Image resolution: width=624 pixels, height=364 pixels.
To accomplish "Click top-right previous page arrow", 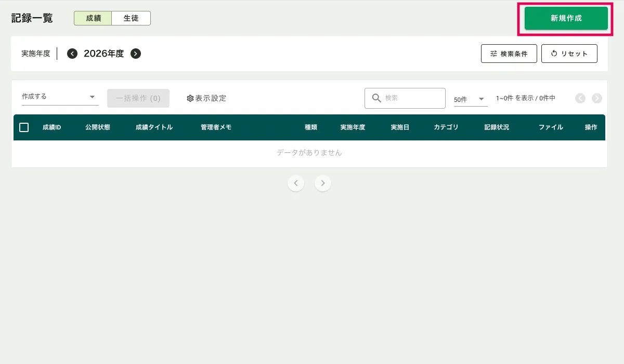I will 580,98.
